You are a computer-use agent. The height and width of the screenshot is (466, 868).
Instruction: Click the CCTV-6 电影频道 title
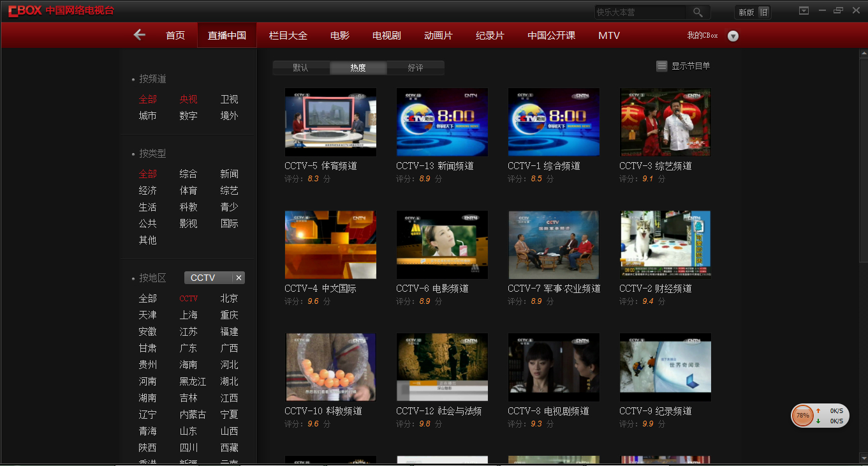432,289
